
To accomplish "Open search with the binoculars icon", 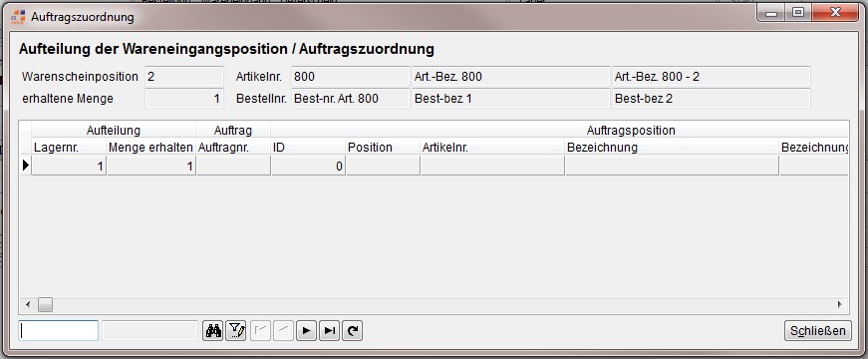I will tap(213, 331).
